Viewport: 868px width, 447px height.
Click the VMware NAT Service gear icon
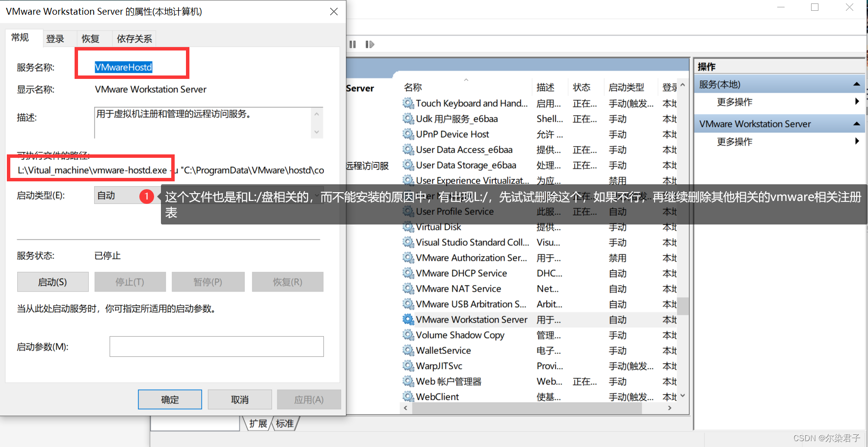(408, 289)
